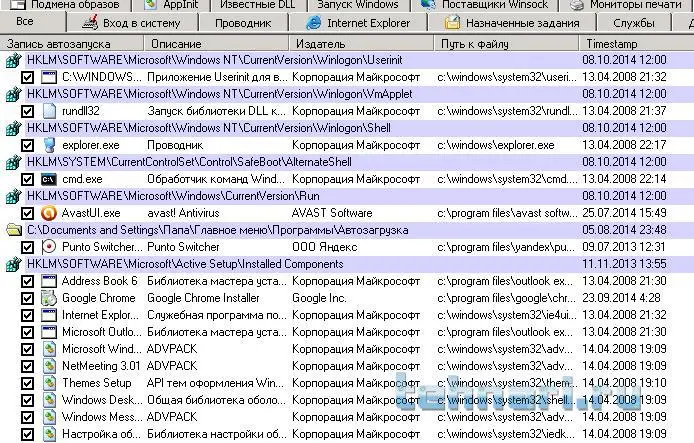
Task: Toggle the Internet Explorer entry checkbox
Action: click(27, 316)
